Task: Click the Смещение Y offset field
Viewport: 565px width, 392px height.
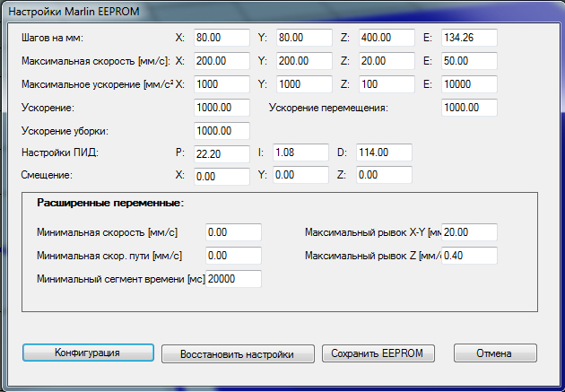Action: 300,176
